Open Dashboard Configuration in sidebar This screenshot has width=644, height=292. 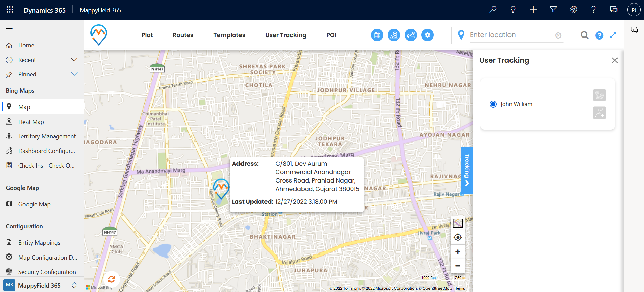tap(42, 151)
